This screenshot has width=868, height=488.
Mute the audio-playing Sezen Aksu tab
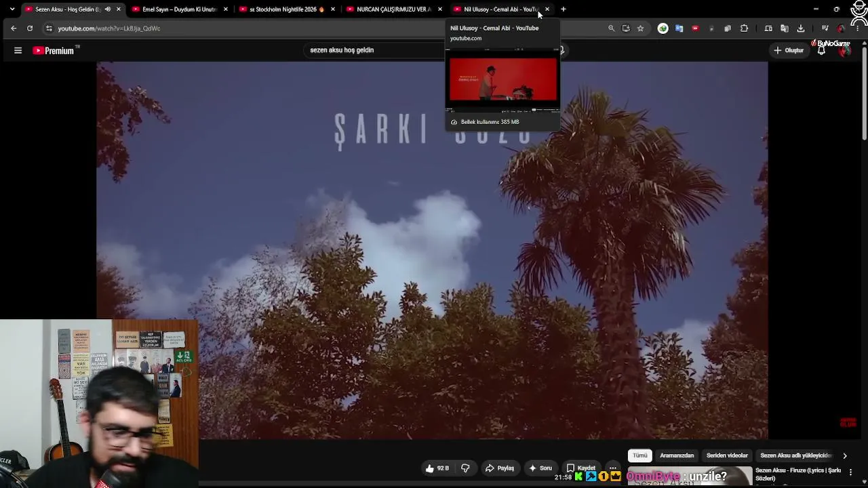[108, 9]
